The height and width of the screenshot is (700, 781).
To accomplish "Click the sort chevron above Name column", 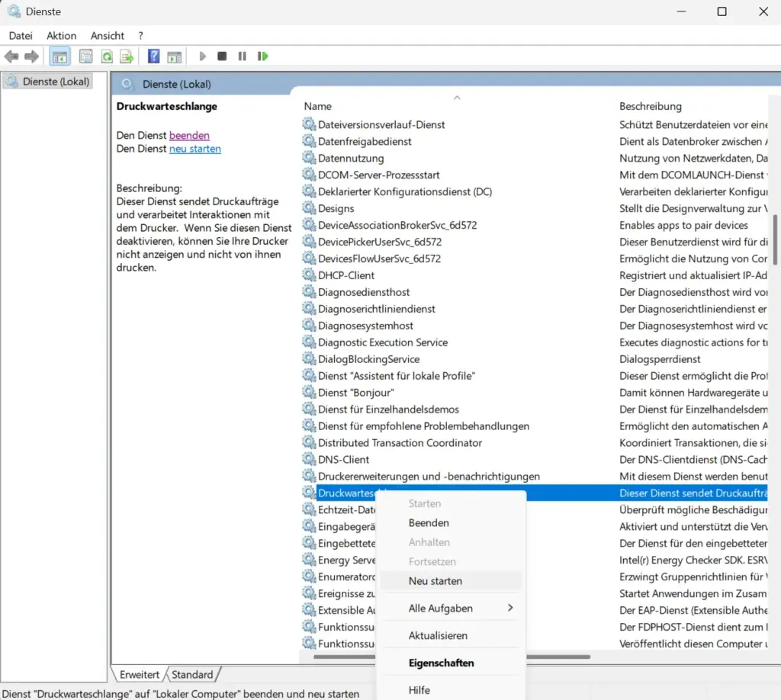I will pos(457,98).
